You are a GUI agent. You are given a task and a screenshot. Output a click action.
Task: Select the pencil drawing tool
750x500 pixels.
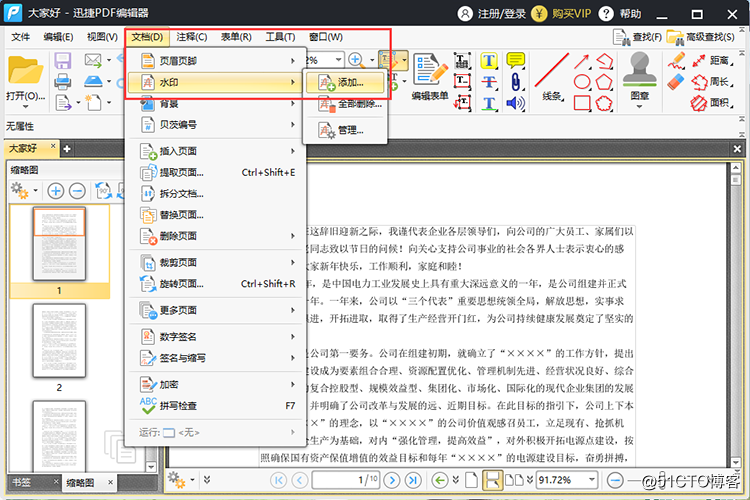pos(676,61)
